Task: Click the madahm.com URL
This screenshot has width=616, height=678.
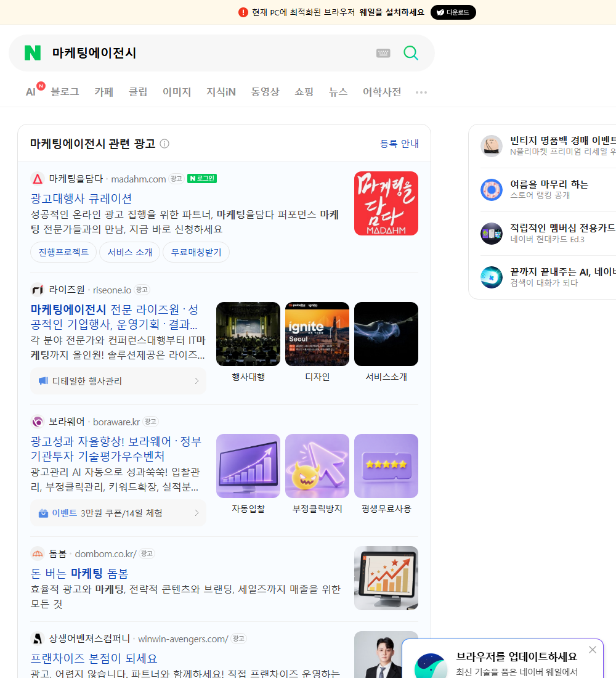Action: pyautogui.click(x=139, y=179)
